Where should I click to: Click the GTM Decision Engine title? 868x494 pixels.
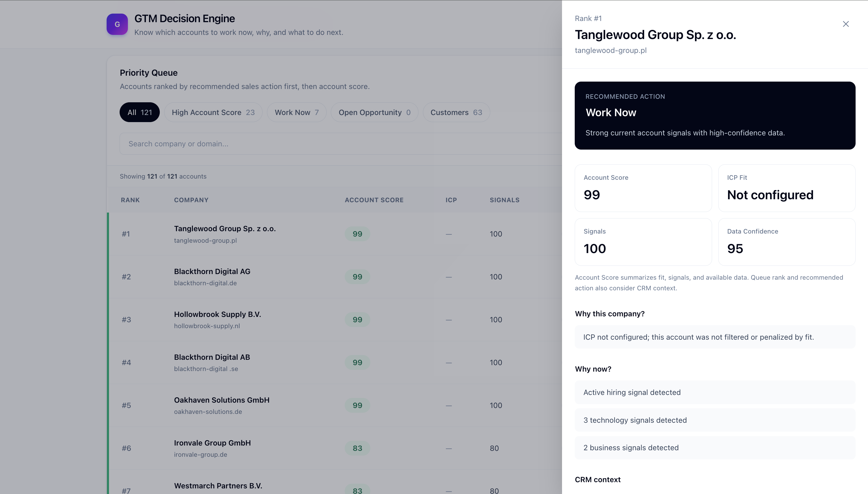coord(184,18)
